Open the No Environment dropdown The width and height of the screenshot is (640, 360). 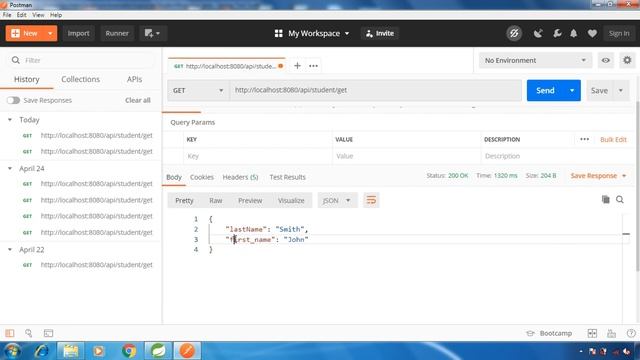click(535, 60)
